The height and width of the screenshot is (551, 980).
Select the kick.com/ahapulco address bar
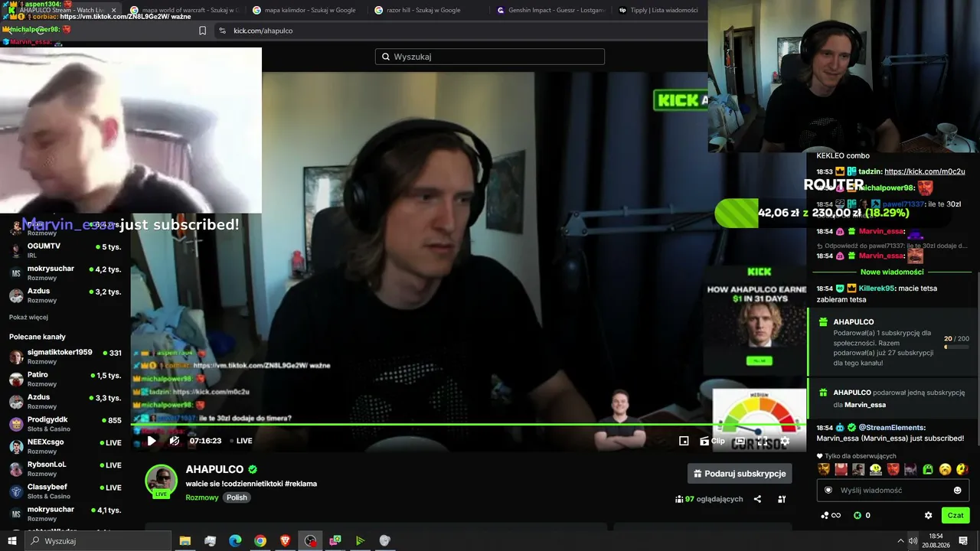click(x=459, y=31)
